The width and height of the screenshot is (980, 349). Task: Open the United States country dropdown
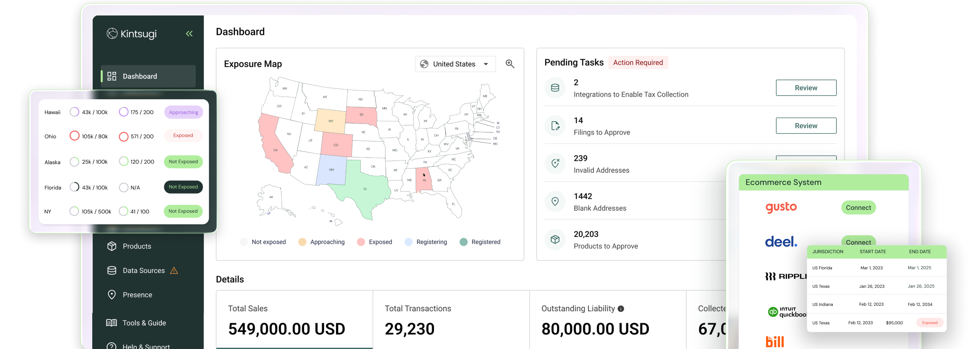point(455,64)
